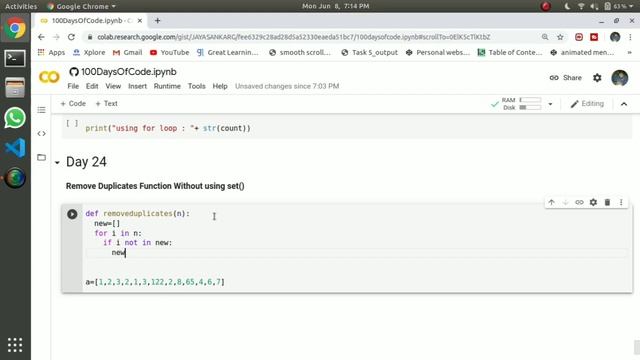Image resolution: width=640 pixels, height=360 pixels.
Task: Delete the cell with trash icon
Action: coord(607,202)
